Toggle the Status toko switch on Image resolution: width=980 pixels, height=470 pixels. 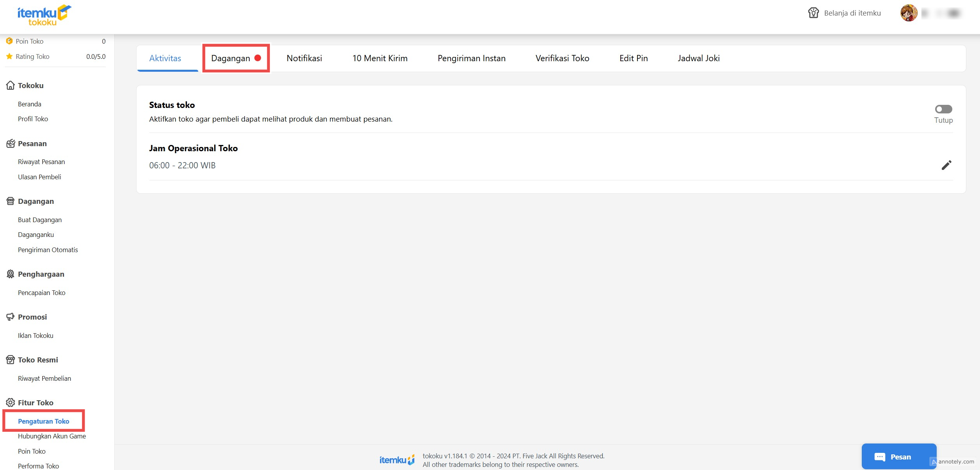click(943, 109)
